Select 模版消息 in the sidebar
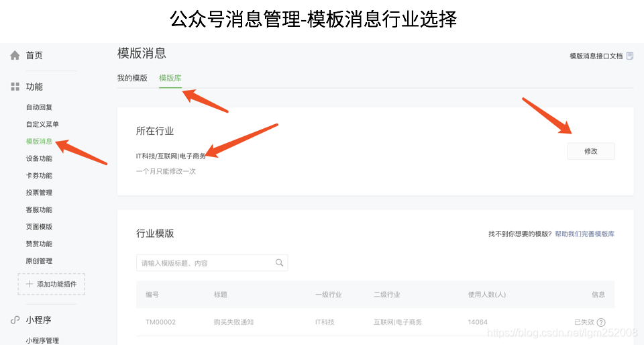The width and height of the screenshot is (644, 345). click(x=39, y=141)
